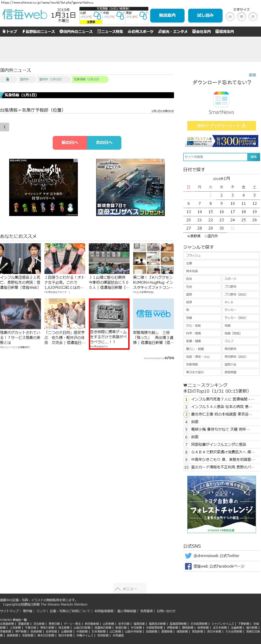Image resolution: width=261 pixels, height=644 pixels.
Task: Open 空き時間に携帯ゲーム recommended item
Action: tap(109, 324)
